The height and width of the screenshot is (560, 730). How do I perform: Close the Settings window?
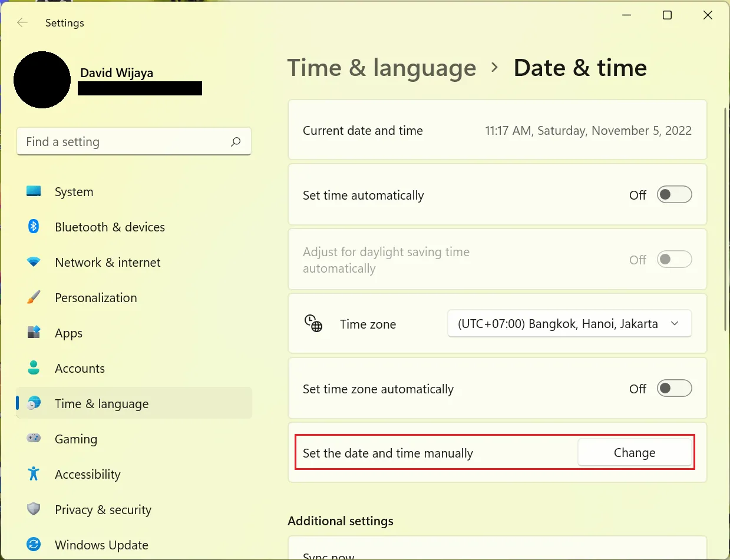(x=708, y=16)
